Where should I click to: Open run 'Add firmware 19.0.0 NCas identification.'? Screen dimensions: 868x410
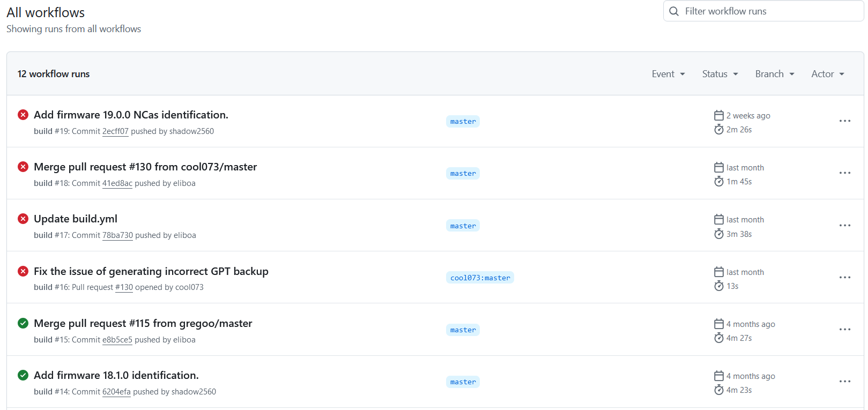[x=131, y=115]
